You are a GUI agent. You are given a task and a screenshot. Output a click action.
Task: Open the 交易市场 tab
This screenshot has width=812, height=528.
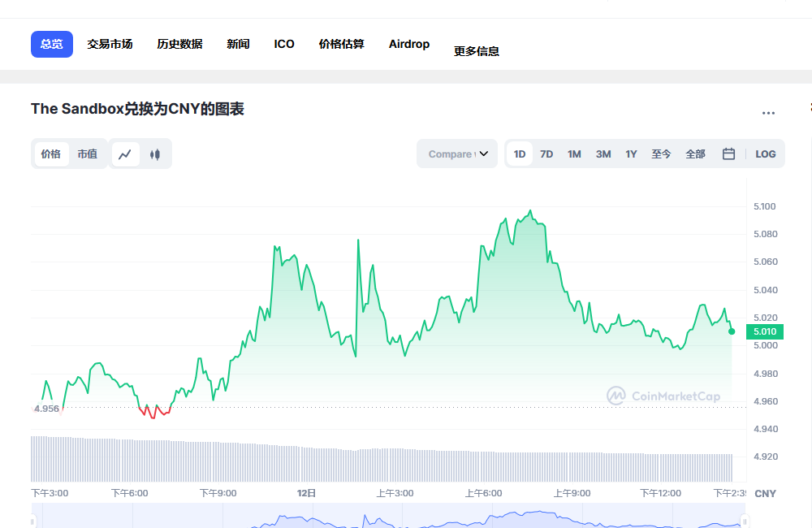[110, 44]
